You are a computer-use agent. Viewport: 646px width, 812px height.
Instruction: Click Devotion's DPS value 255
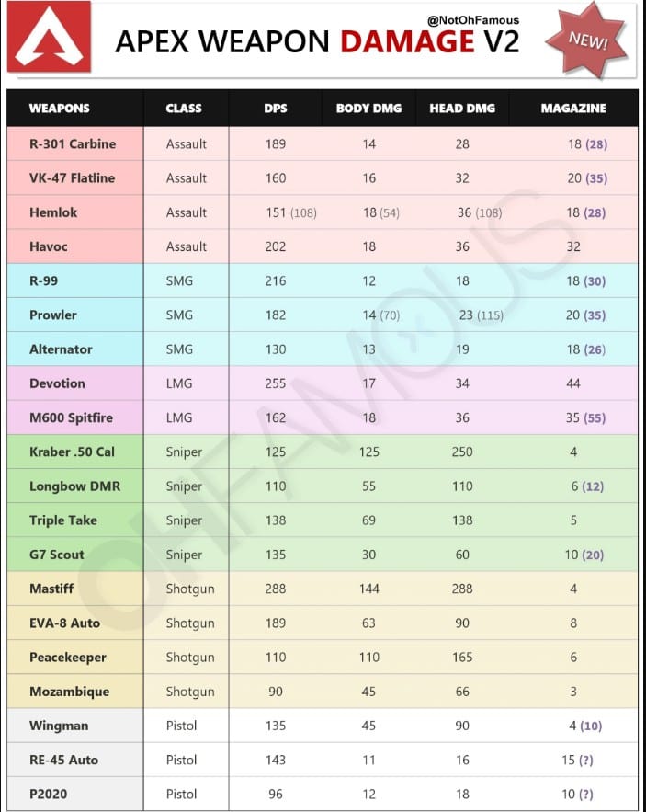276,383
